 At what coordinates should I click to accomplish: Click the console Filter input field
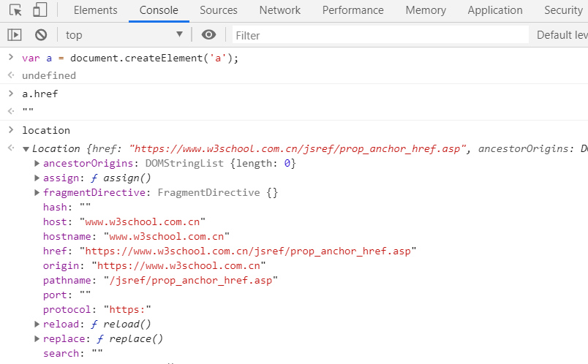pyautogui.click(x=380, y=34)
